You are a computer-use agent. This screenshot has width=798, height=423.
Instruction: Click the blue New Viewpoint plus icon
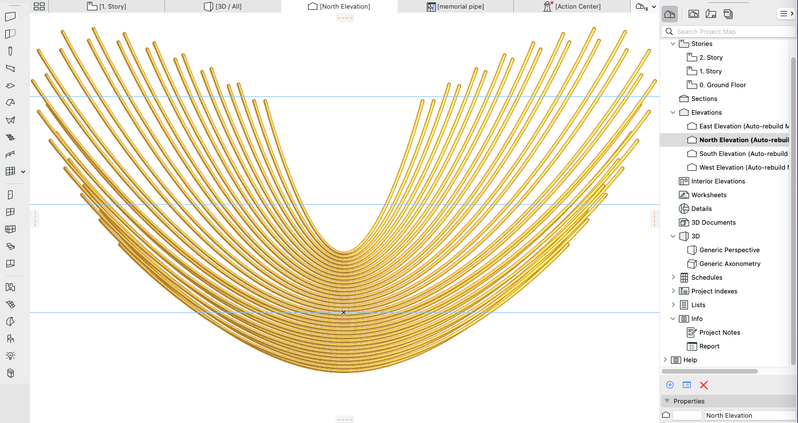pos(670,385)
